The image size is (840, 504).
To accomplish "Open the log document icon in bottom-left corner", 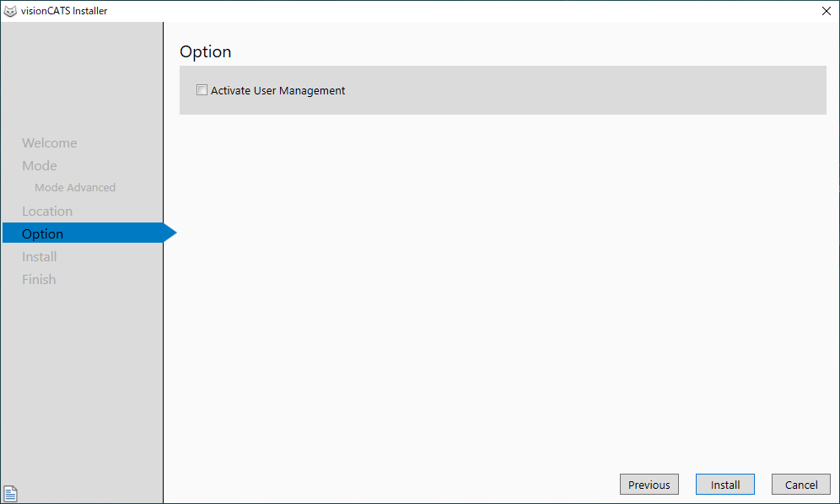I will coord(11,494).
